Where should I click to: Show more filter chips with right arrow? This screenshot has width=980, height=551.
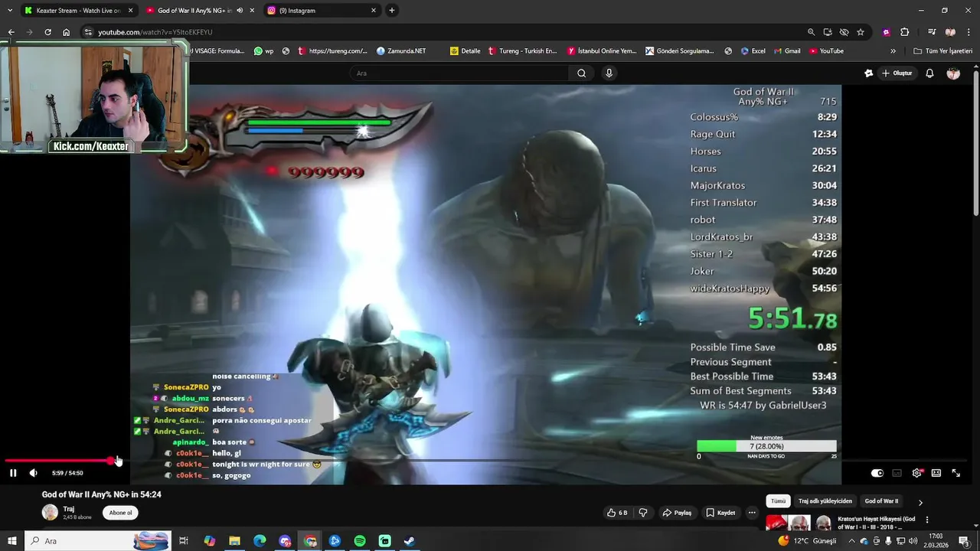(920, 502)
